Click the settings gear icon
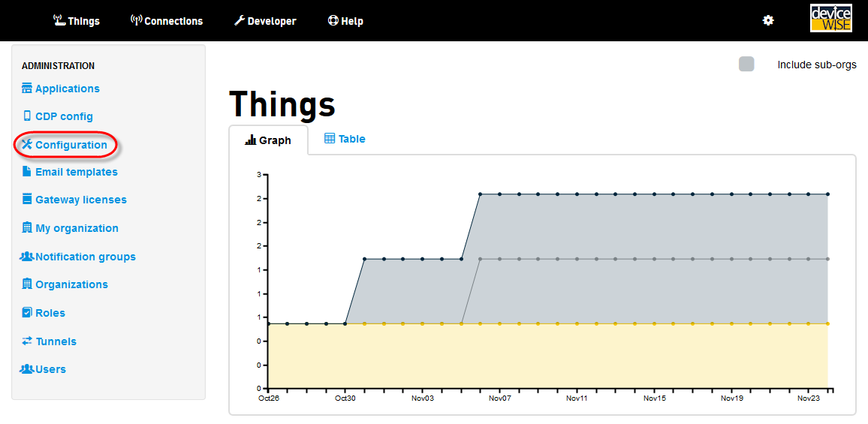The width and height of the screenshot is (868, 424). 768,20
